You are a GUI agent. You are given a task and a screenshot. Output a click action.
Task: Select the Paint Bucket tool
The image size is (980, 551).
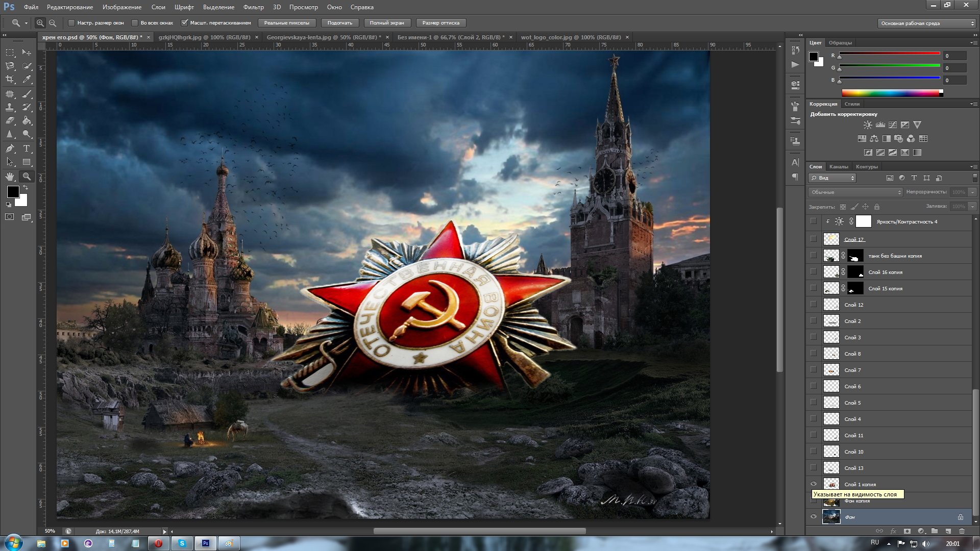coord(27,120)
